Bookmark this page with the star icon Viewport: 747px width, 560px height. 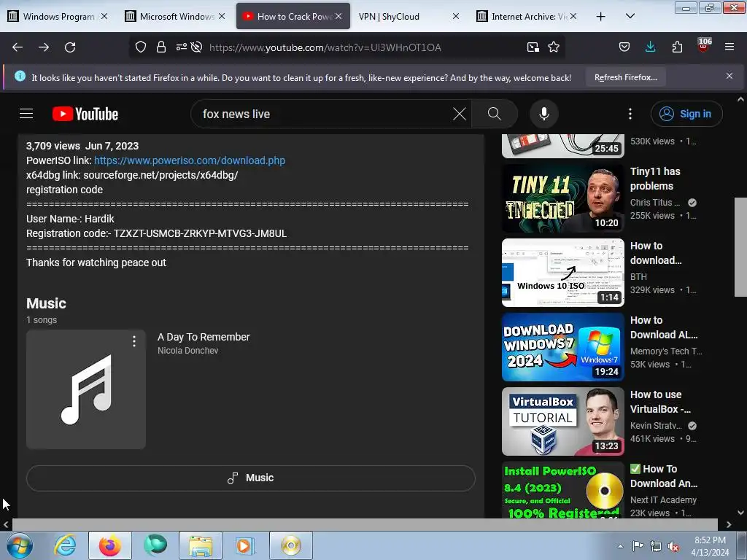click(x=554, y=47)
